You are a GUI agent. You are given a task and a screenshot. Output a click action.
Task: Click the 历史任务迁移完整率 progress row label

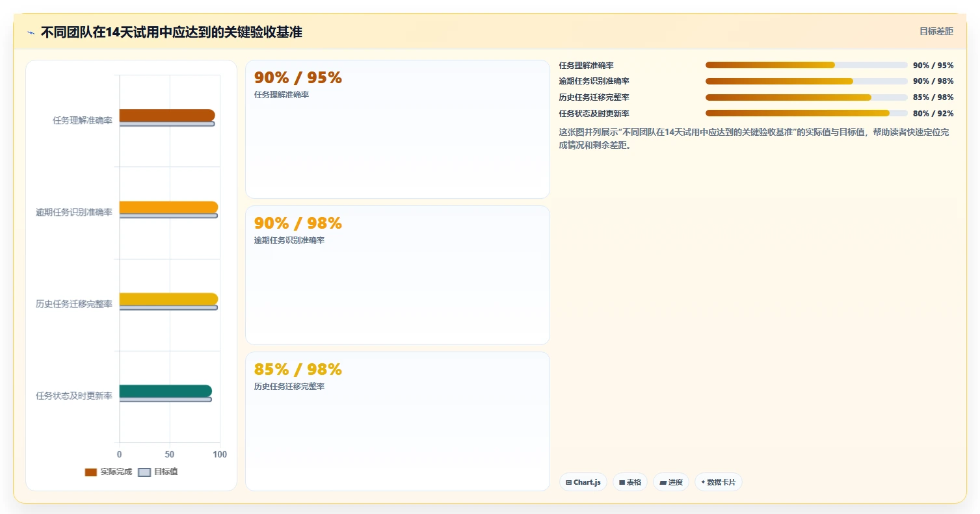click(x=594, y=97)
